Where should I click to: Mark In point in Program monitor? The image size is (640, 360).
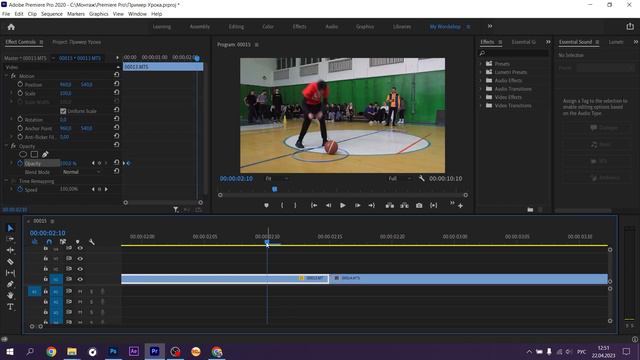(x=282, y=205)
